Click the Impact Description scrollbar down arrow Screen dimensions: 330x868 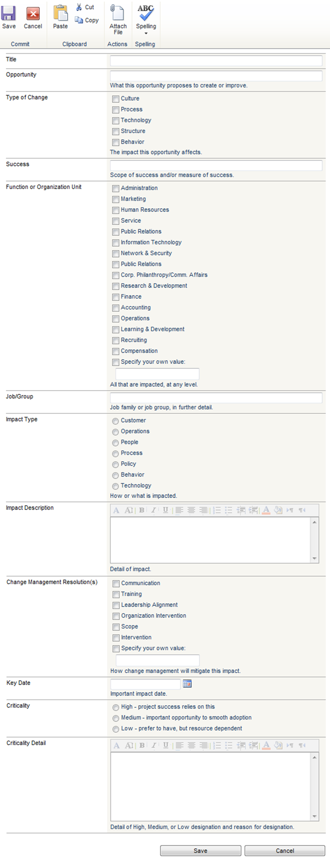tap(314, 558)
